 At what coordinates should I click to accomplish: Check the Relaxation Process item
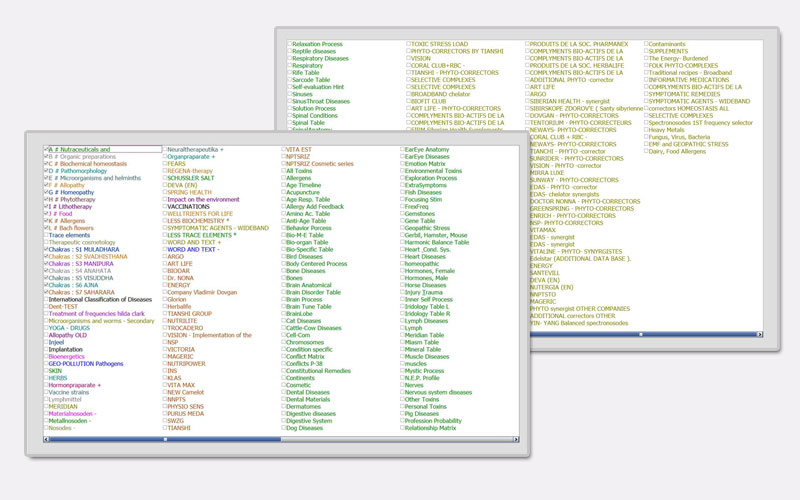point(289,44)
